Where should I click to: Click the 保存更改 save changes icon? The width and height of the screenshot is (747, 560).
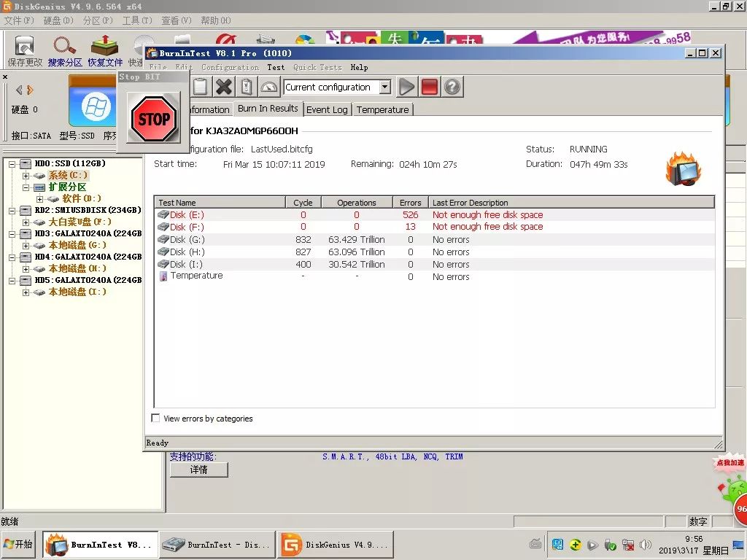tap(25, 49)
